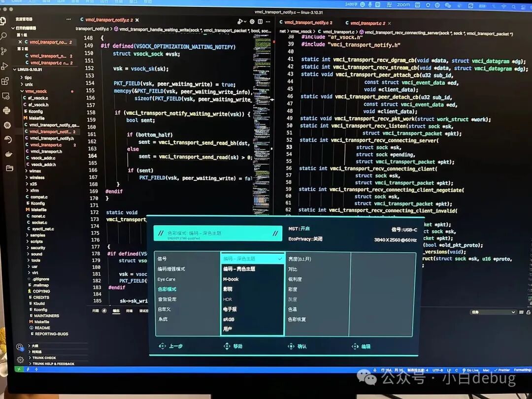Switch to the 终端 panel tab
Screen dimensions: 532x399
129,311
